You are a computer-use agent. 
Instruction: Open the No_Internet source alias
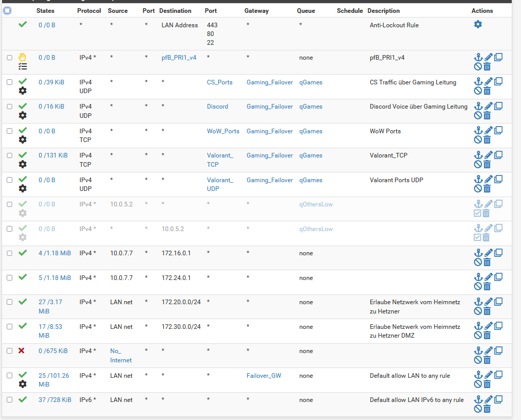click(x=120, y=356)
